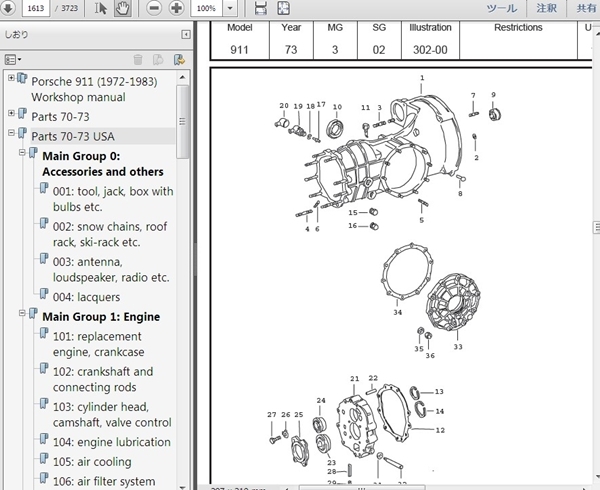Fit one full page icon
The height and width of the screenshot is (490, 600).
[284, 8]
